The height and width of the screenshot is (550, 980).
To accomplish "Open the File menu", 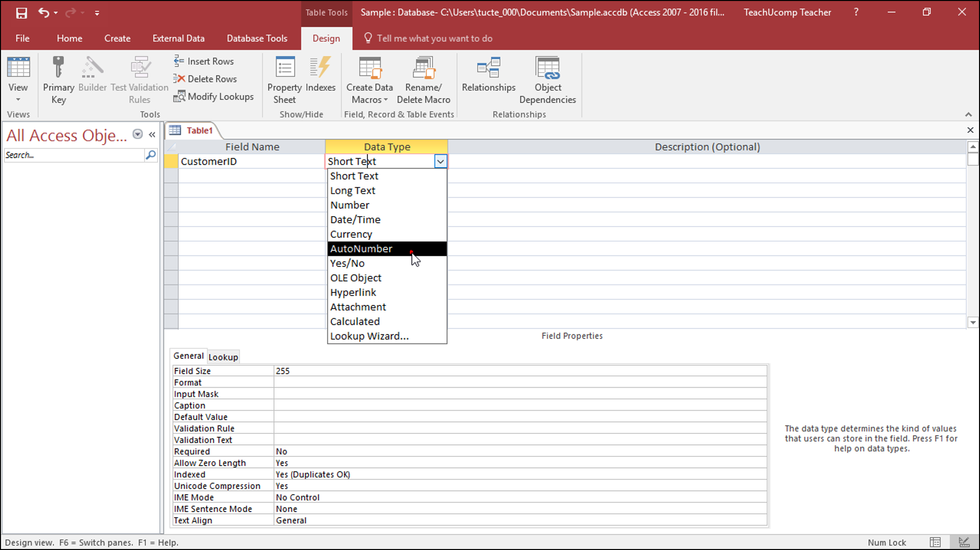I will [x=23, y=38].
